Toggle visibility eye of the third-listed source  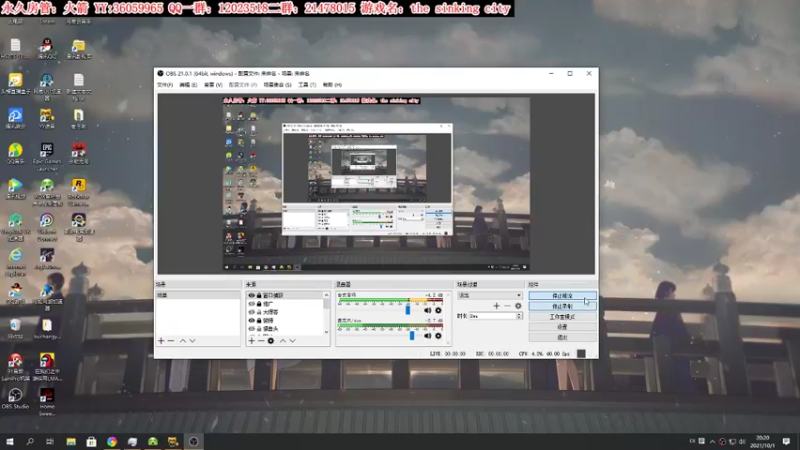pyautogui.click(x=251, y=312)
